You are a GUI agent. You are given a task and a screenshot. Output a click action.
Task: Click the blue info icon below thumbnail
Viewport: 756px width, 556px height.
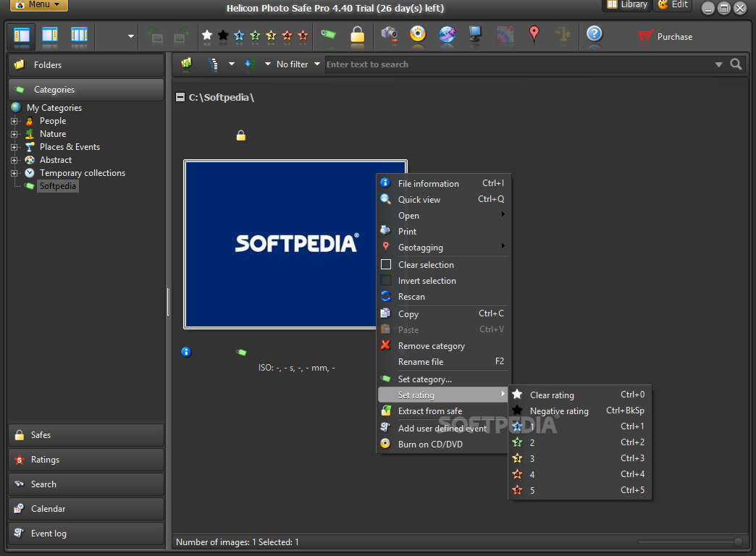point(186,352)
